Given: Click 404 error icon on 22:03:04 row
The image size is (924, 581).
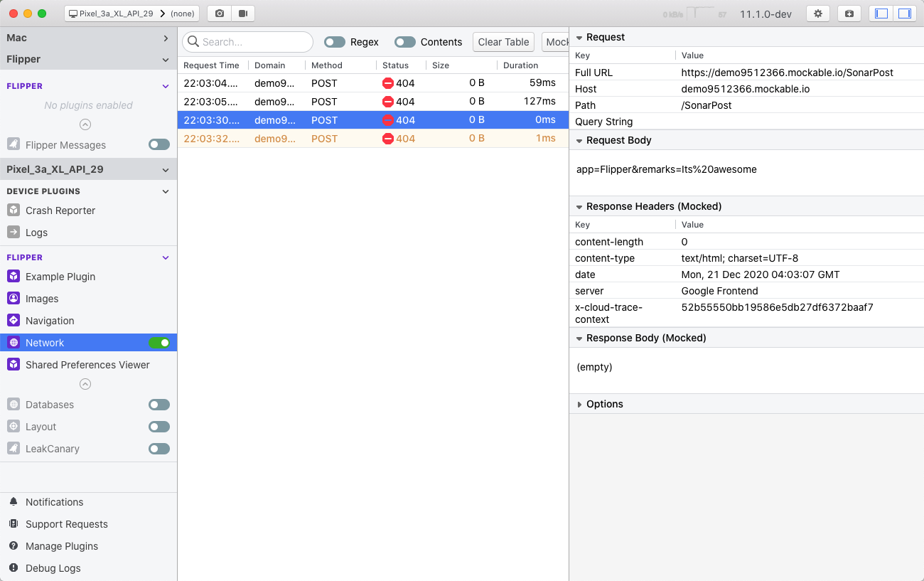Looking at the screenshot, I should pyautogui.click(x=388, y=83).
